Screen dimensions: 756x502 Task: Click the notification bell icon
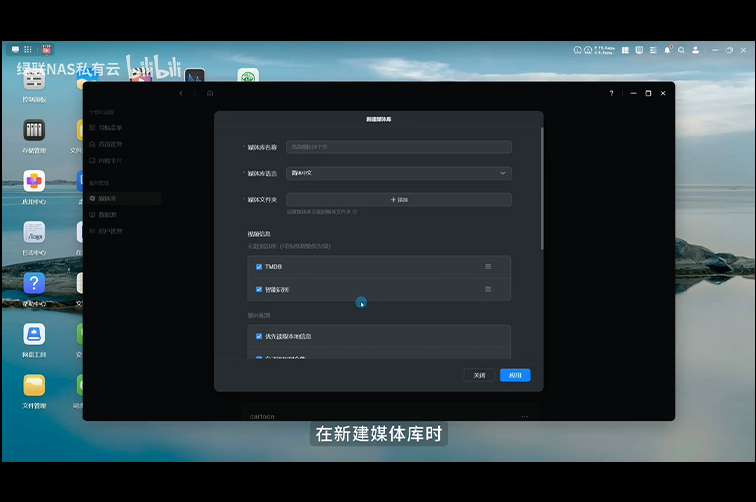pyautogui.click(x=668, y=50)
